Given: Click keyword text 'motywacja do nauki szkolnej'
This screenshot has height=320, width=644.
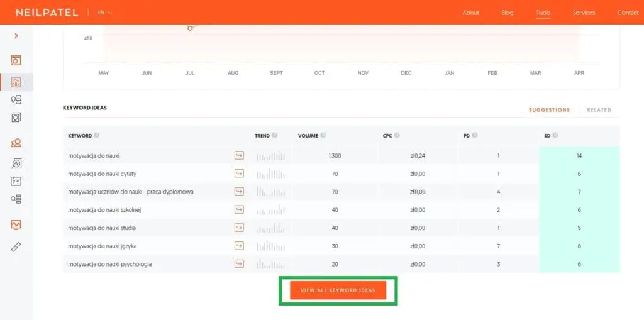Looking at the screenshot, I should tap(105, 210).
